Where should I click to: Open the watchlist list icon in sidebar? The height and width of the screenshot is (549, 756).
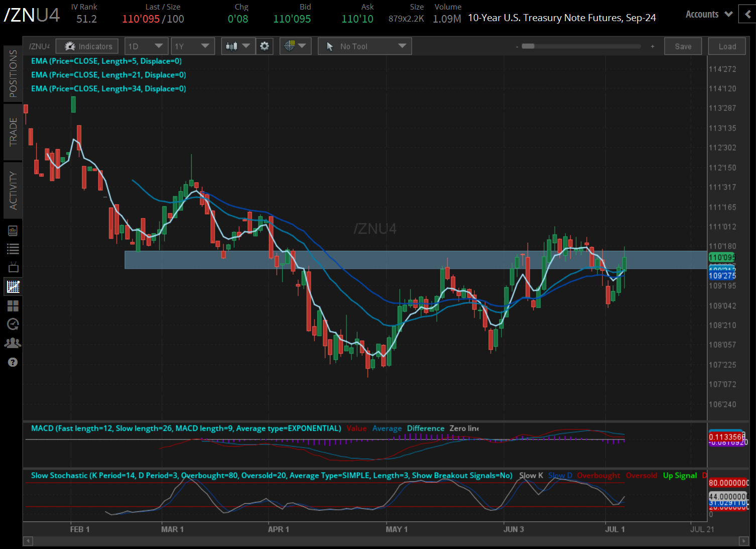pyautogui.click(x=13, y=249)
